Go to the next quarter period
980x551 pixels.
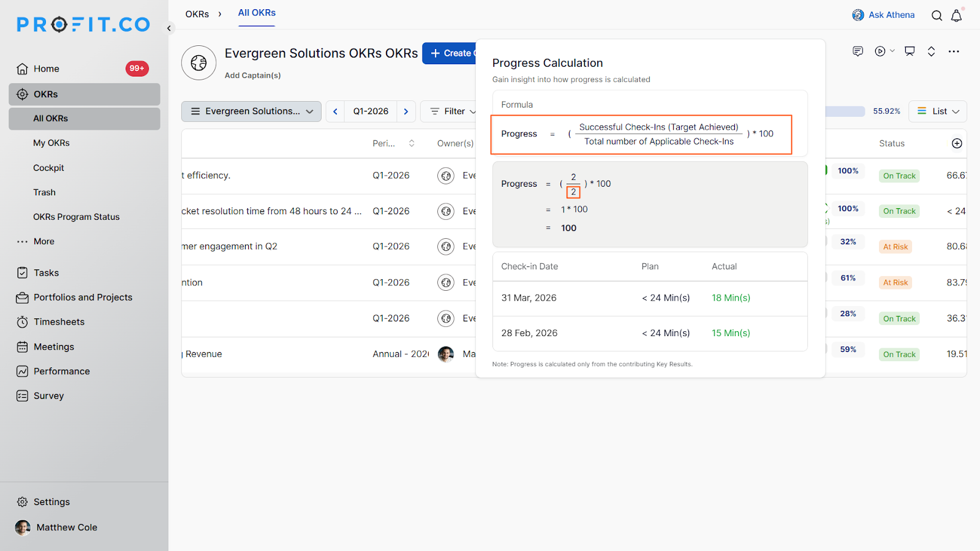point(406,111)
